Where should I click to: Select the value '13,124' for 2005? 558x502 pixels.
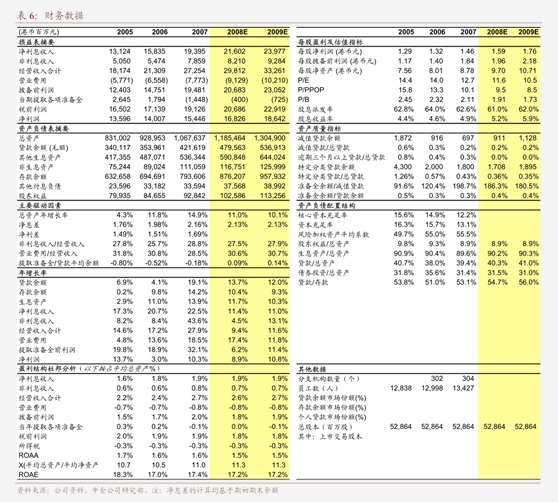click(120, 52)
